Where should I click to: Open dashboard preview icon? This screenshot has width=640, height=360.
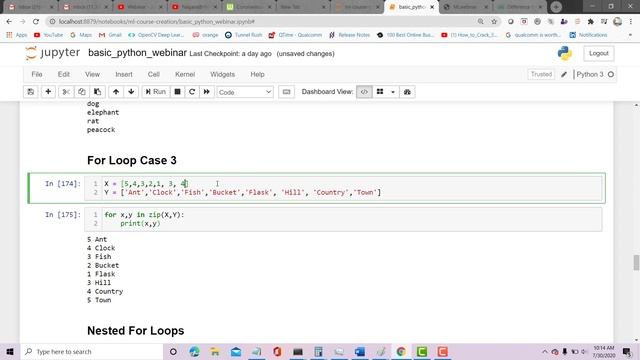tap(407, 92)
